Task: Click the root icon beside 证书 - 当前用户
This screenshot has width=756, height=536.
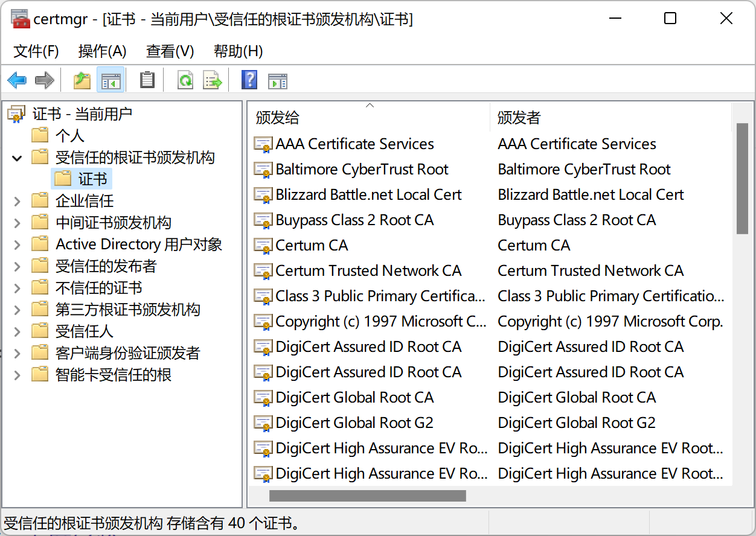Action: click(x=17, y=113)
